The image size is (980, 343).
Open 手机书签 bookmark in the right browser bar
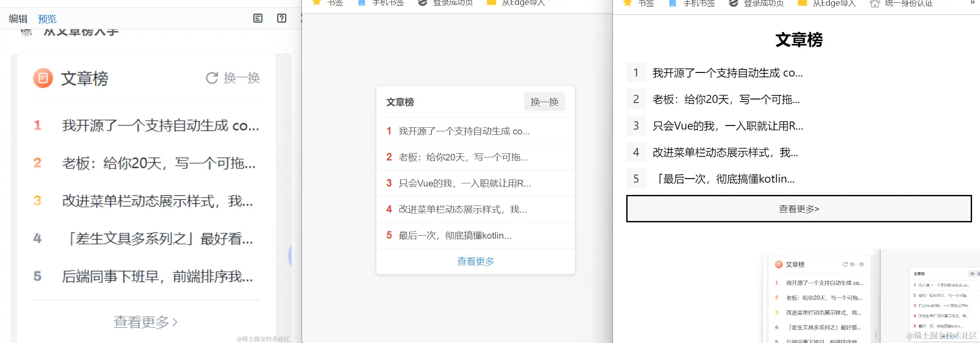click(692, 3)
